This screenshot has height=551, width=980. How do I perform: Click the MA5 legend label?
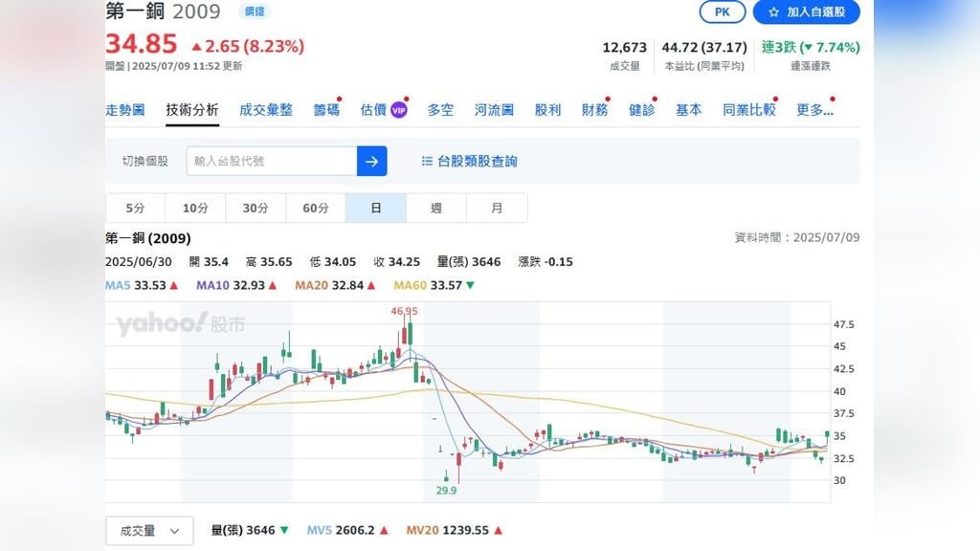pos(118,285)
